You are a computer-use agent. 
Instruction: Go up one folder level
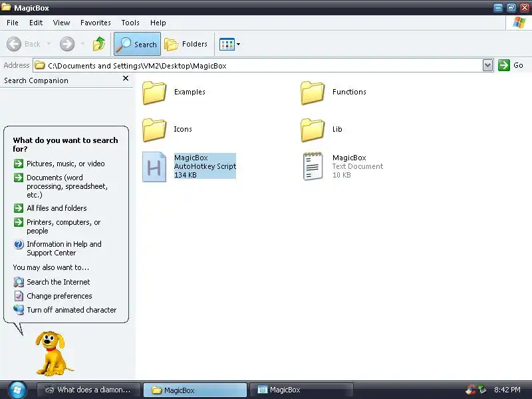tap(99, 44)
